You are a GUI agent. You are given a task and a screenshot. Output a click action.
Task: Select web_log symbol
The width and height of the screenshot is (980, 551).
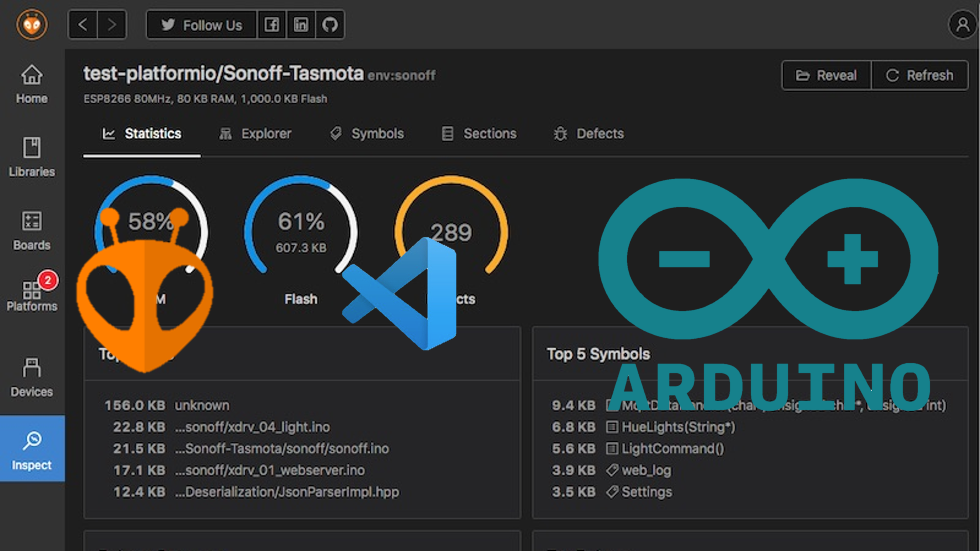(647, 471)
